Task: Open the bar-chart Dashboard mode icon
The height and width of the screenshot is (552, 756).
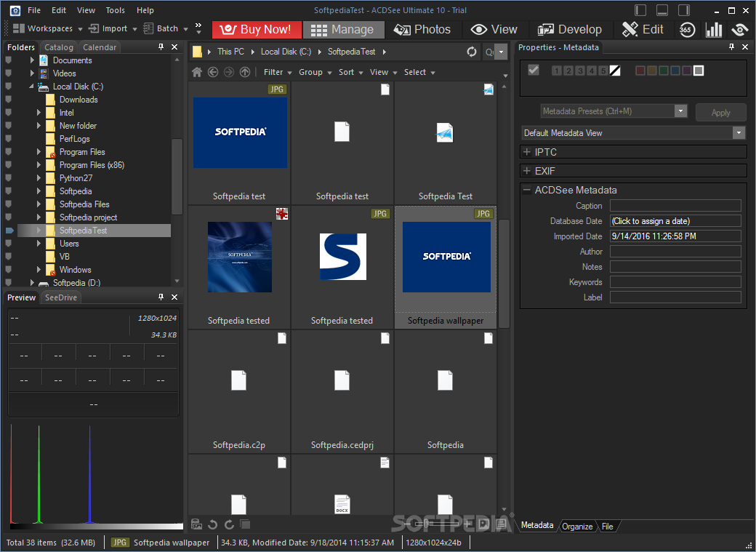Action: click(x=714, y=30)
